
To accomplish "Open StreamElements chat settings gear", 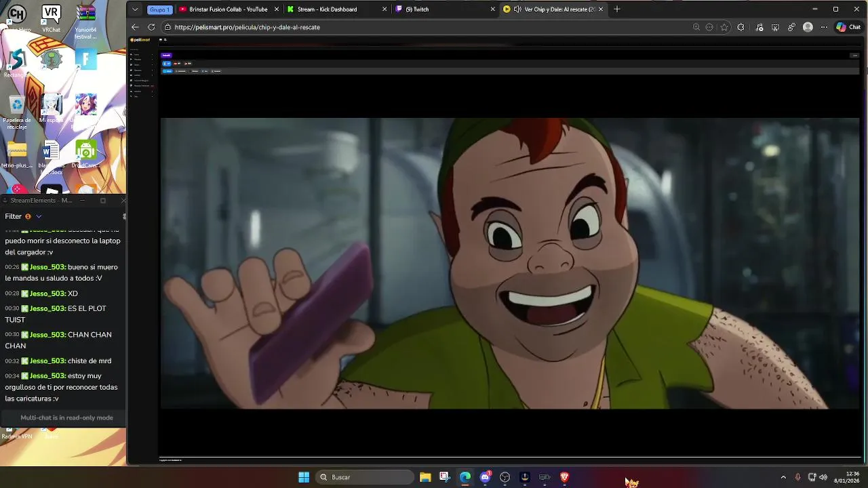I will [x=124, y=216].
